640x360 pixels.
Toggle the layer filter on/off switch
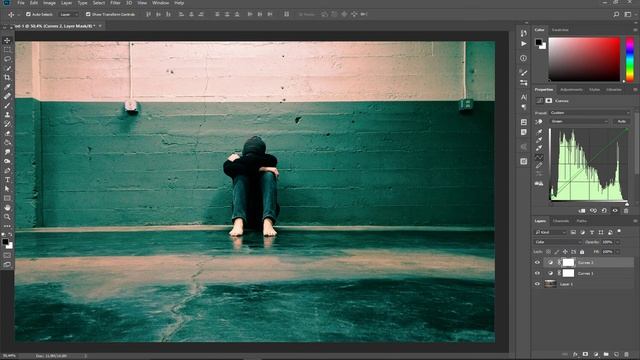619,231
